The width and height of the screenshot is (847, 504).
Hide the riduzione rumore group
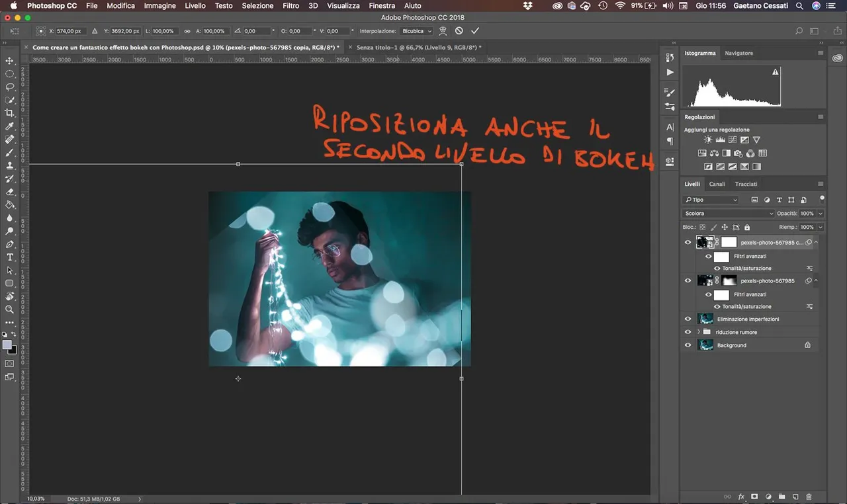(688, 332)
